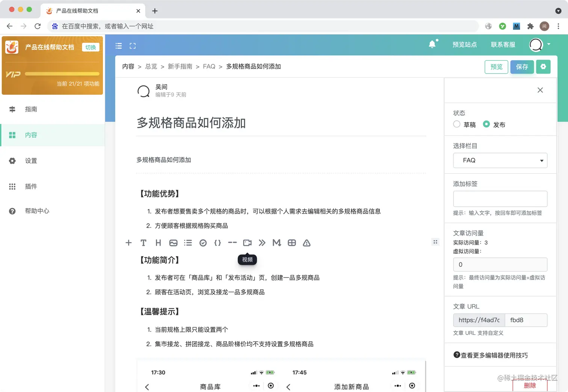Open 查看更多编辑器使用技巧 link
The width and height of the screenshot is (568, 392).
pos(494,355)
